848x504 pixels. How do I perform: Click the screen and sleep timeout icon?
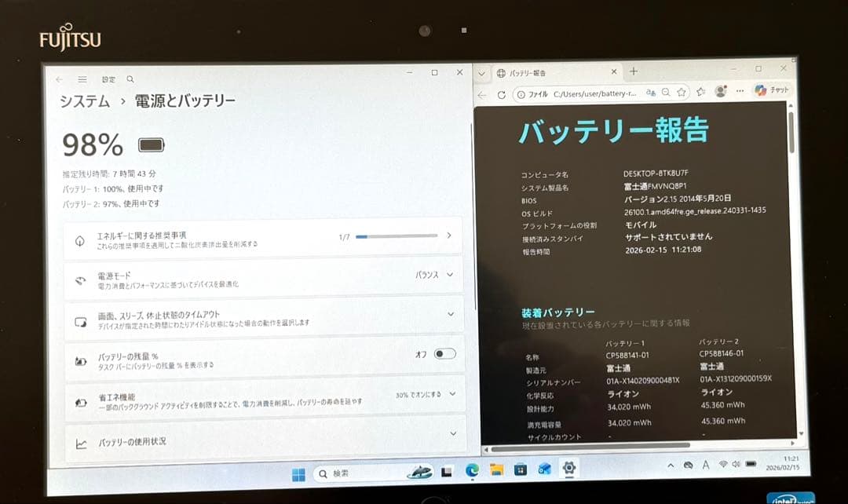click(81, 323)
